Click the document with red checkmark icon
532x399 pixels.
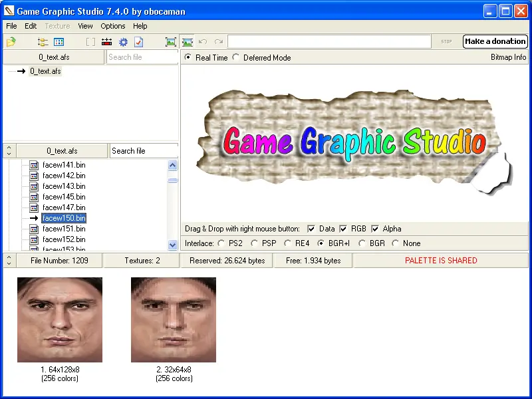[x=139, y=42]
